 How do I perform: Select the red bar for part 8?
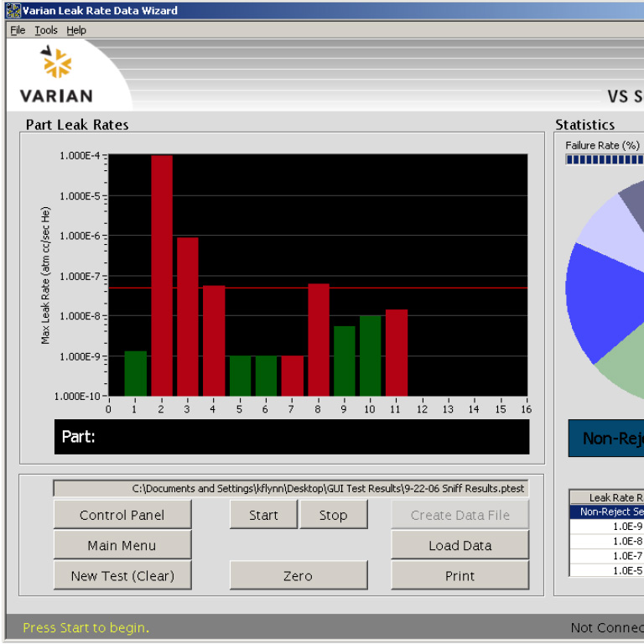(x=319, y=340)
